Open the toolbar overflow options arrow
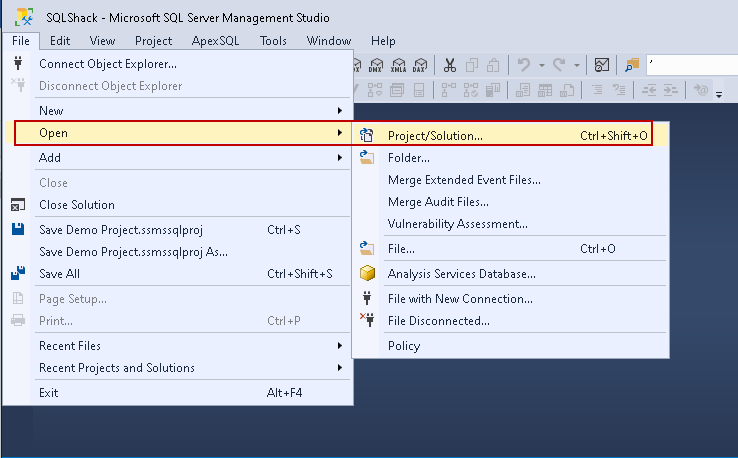The height and width of the screenshot is (458, 738). click(720, 93)
